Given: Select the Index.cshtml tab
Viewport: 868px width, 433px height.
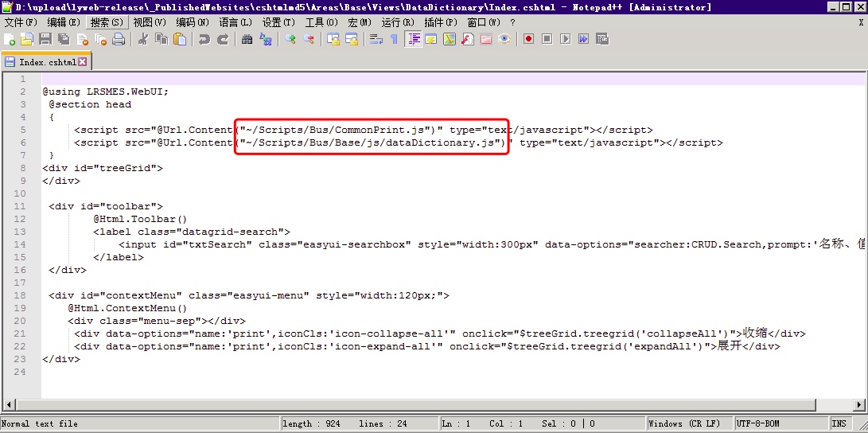Looking at the screenshot, I should (46, 62).
